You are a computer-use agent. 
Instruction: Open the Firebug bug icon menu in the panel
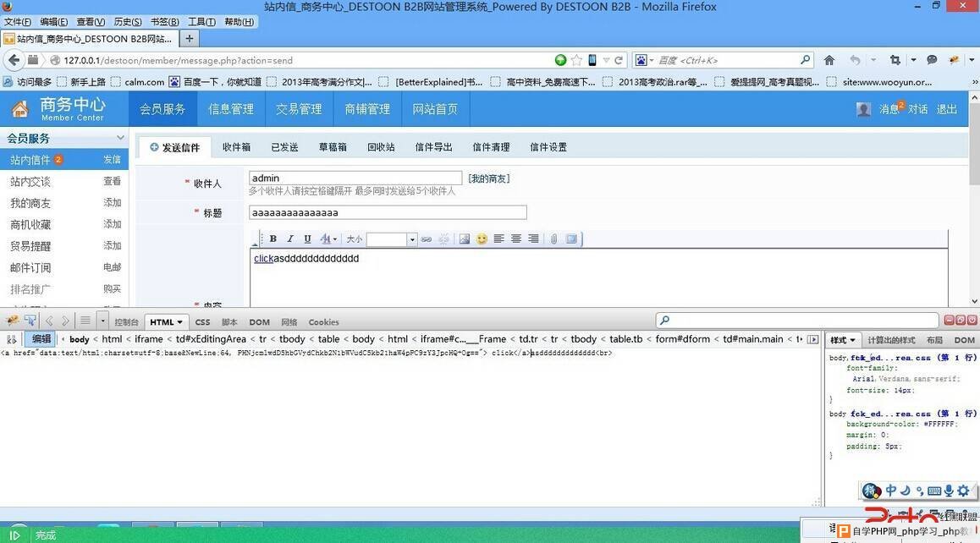pos(13,321)
